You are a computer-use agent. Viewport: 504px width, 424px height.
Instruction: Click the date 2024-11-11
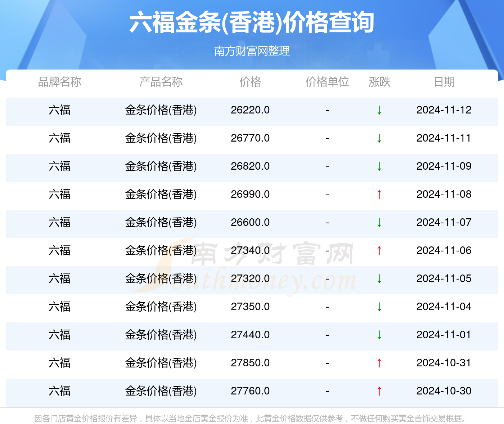[x=444, y=138]
